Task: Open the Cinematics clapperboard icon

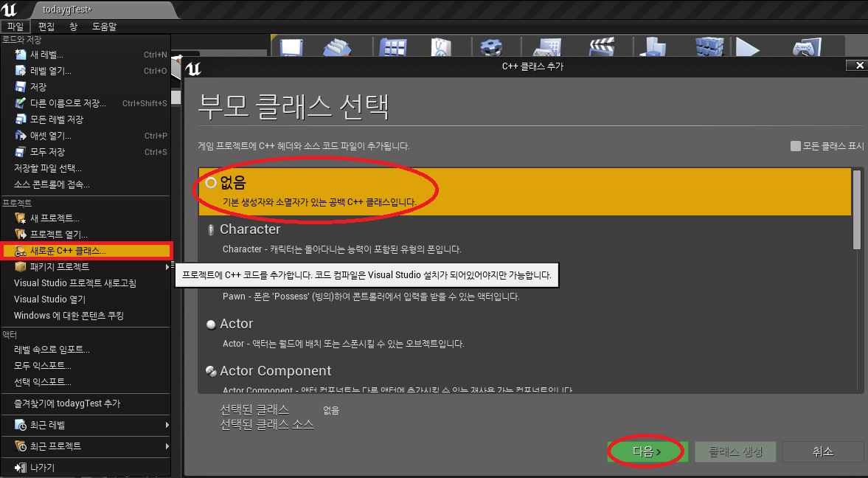Action: coord(601,47)
